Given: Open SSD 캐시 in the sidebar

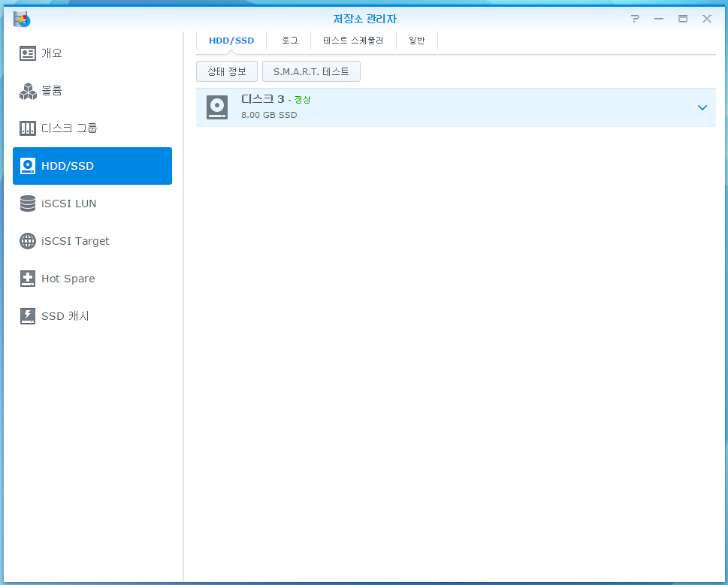Looking at the screenshot, I should click(92, 316).
